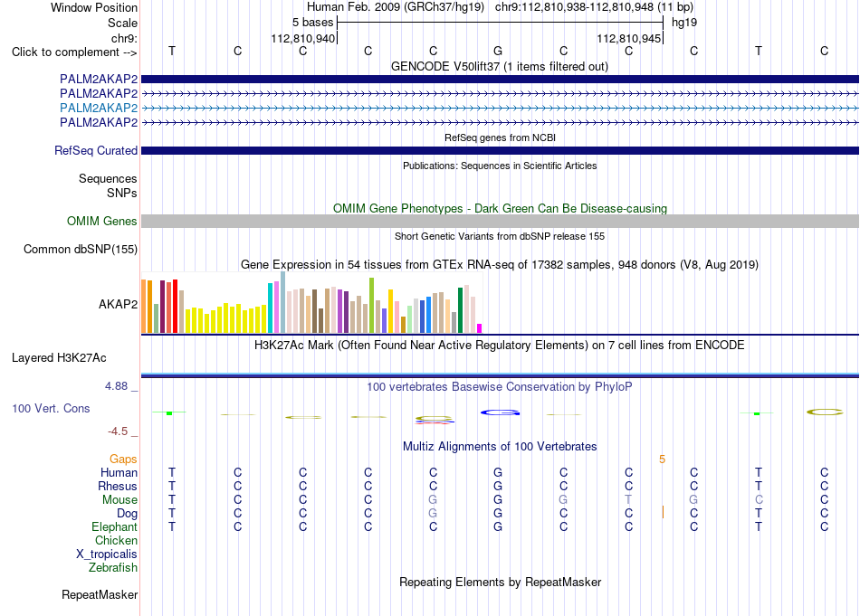Open the RefSeq genes from NCBI title
Viewport: 860px width, 616px height.
(500, 137)
